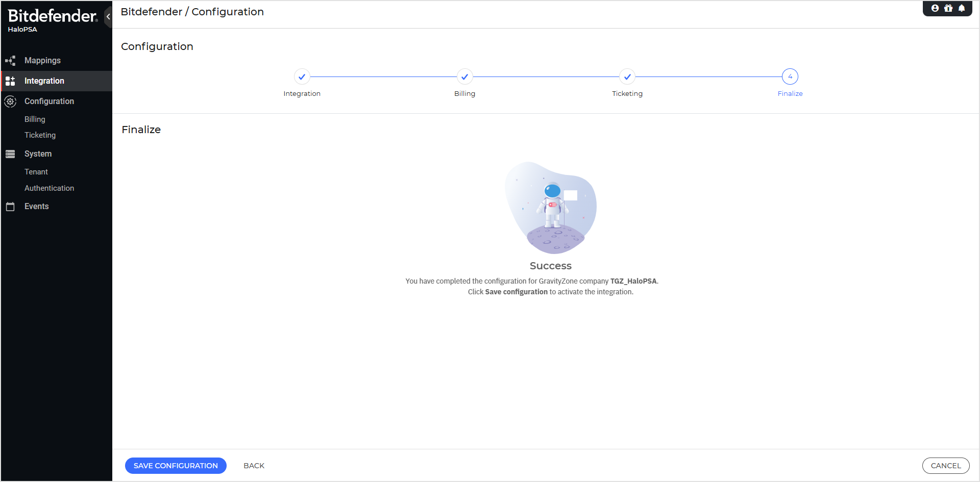Collapse the sidebar with the chevron

pos(108,17)
